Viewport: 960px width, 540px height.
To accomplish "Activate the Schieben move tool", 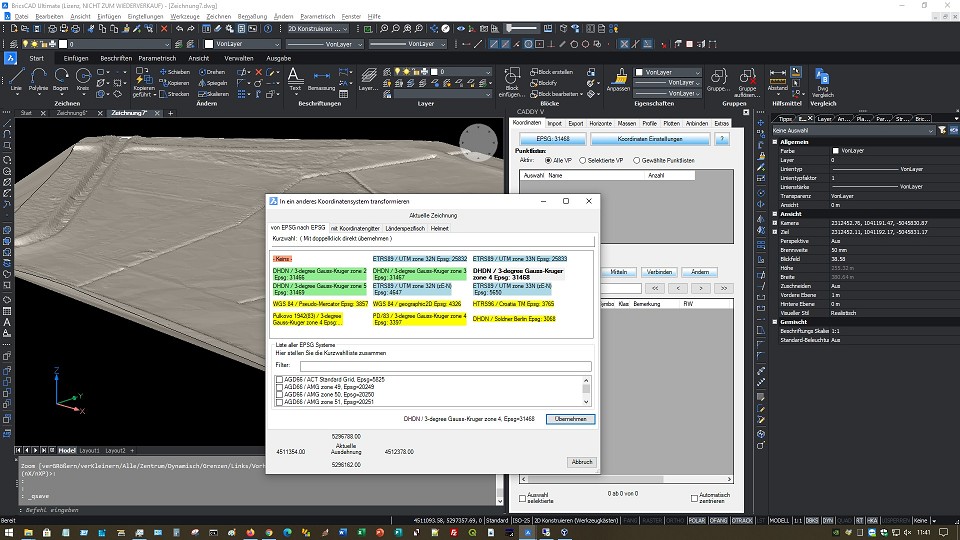I will tap(175, 72).
